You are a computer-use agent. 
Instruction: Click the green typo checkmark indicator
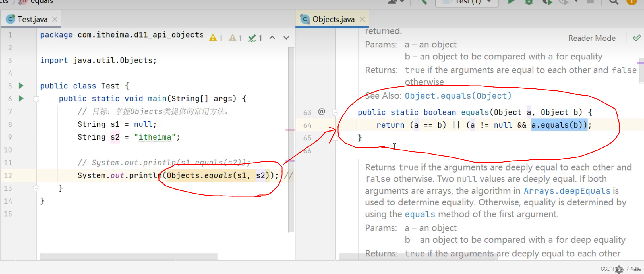coord(255,38)
